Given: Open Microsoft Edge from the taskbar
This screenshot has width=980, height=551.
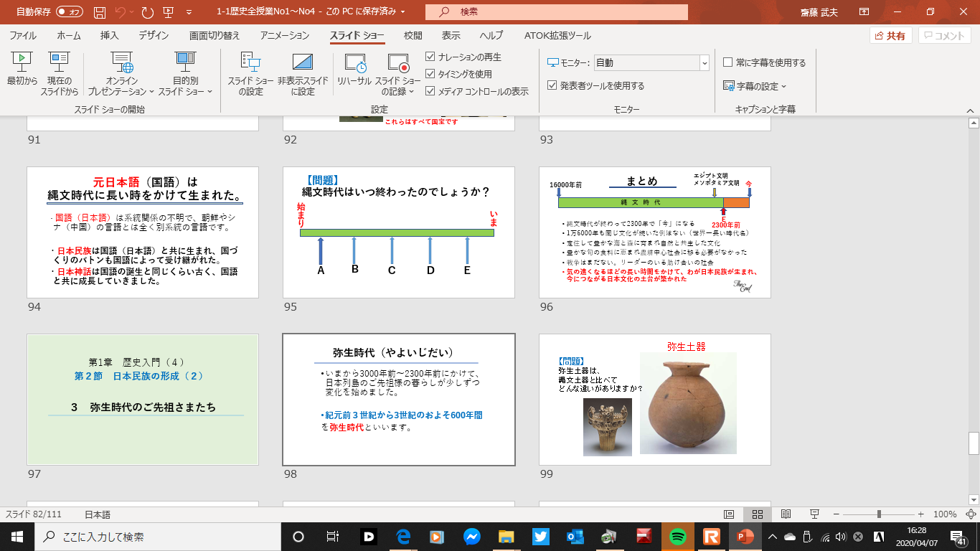Looking at the screenshot, I should coord(402,537).
